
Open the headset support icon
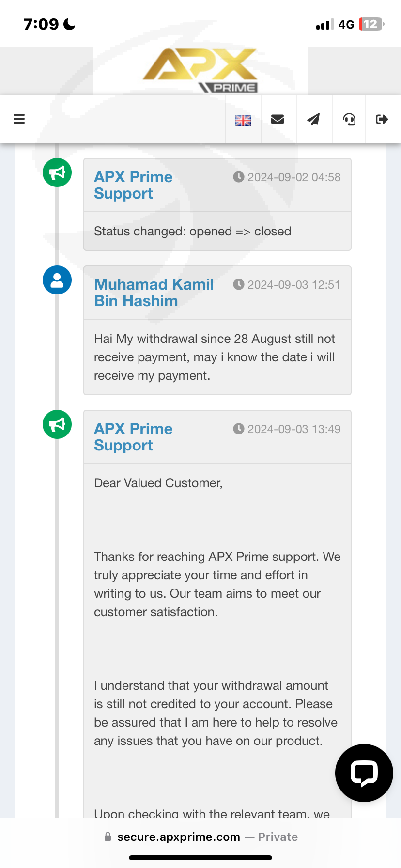(x=349, y=119)
